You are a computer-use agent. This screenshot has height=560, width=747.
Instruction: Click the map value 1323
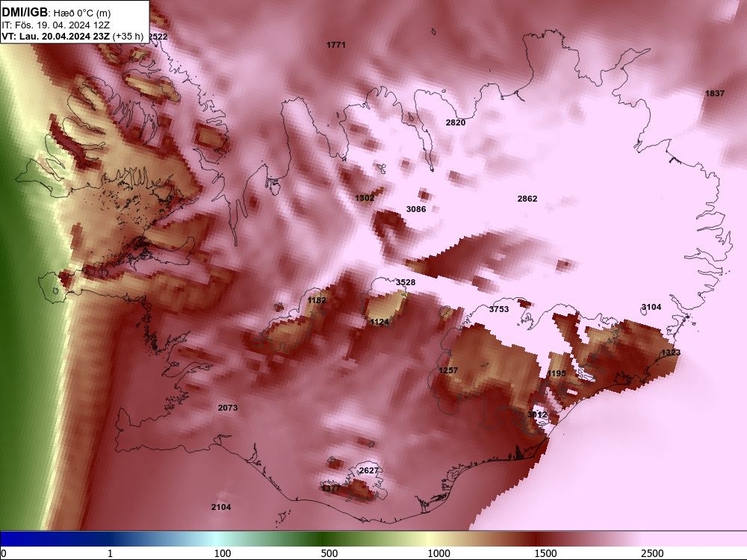[x=670, y=352]
